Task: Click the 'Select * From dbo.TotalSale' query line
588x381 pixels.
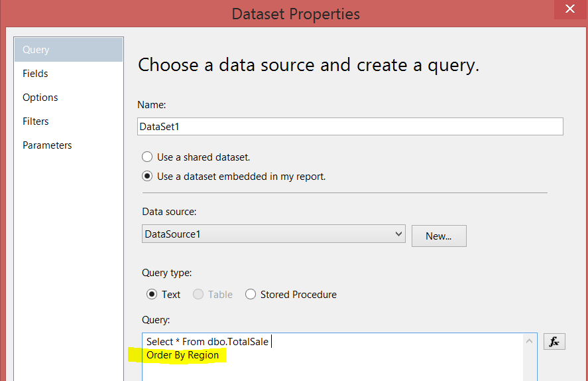Action: point(207,341)
